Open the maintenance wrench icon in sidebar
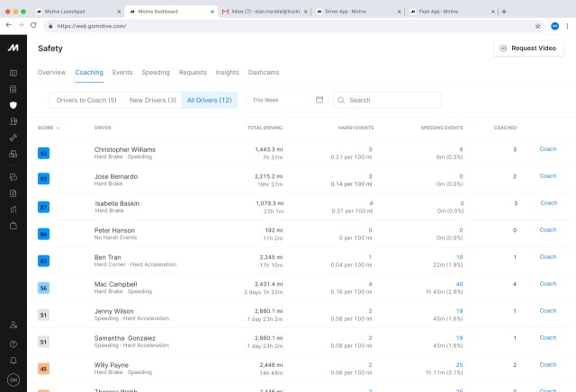The height and width of the screenshot is (392, 576). tap(13, 138)
